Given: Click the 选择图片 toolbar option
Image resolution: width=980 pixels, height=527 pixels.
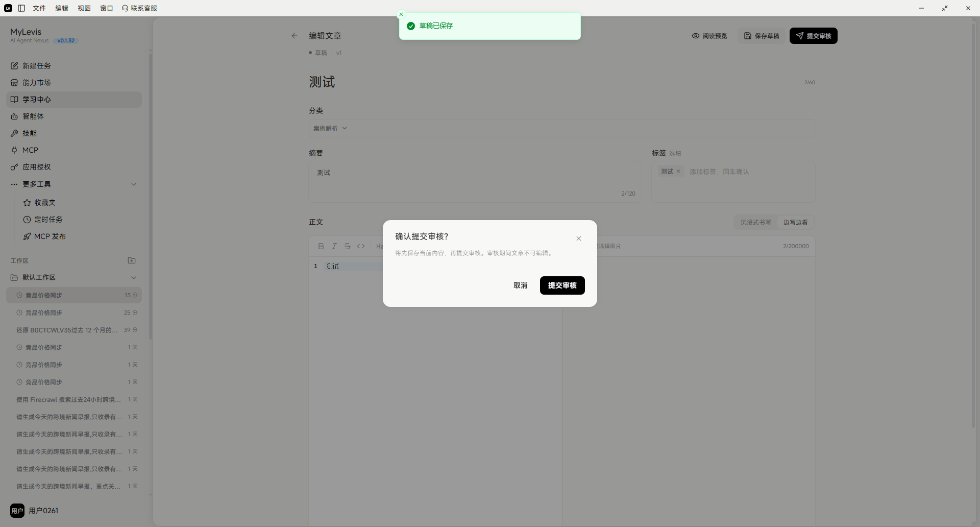Looking at the screenshot, I should 609,246.
